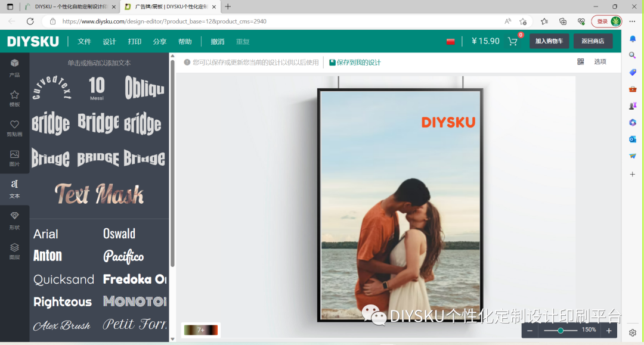Viewport: 644px width, 345px height.
Task: Zoom out with the minus button
Action: tap(530, 331)
